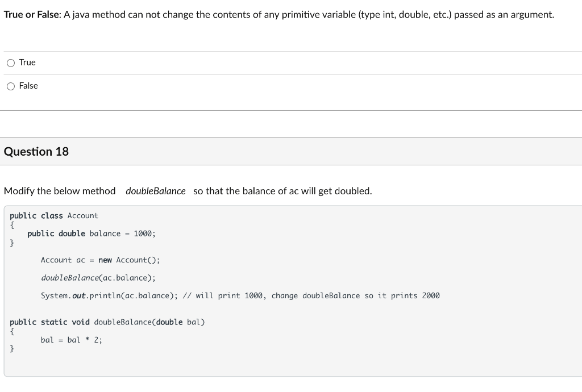Click the "doubleBalance(ac.balance);" call line
The image size is (582, 392).
[x=98, y=278]
